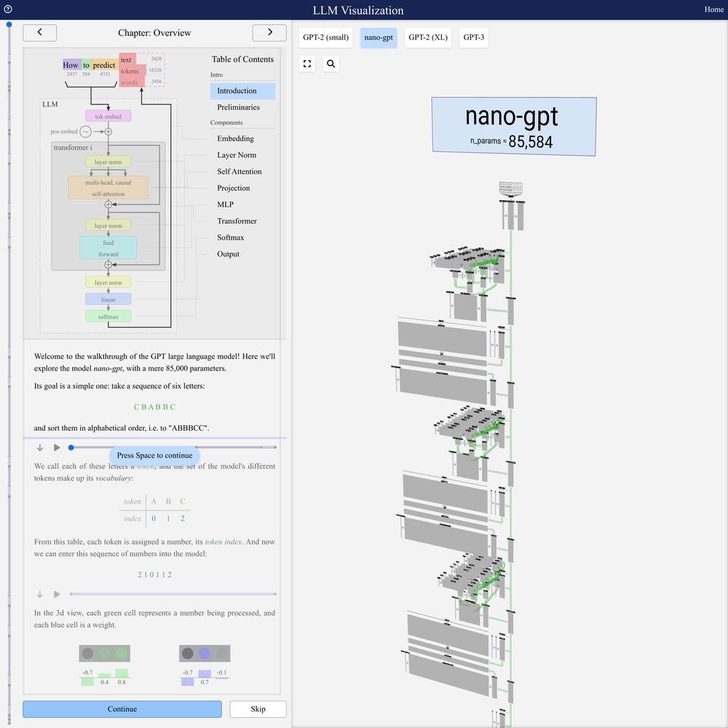Click the nano-gpt title card in 3D view

click(x=514, y=126)
